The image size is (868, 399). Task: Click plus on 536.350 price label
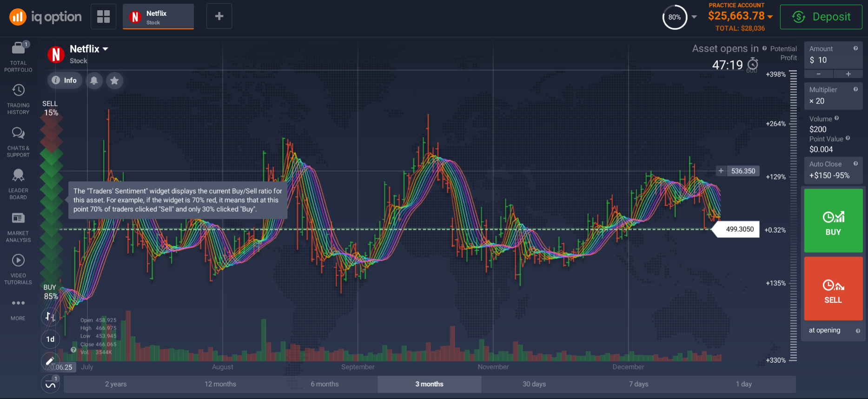(721, 171)
